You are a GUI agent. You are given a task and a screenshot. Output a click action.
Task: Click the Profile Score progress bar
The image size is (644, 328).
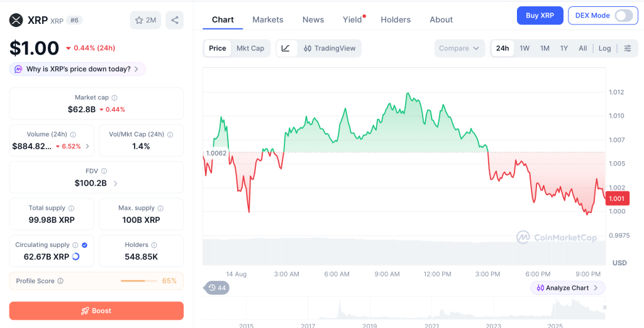pyautogui.click(x=139, y=281)
